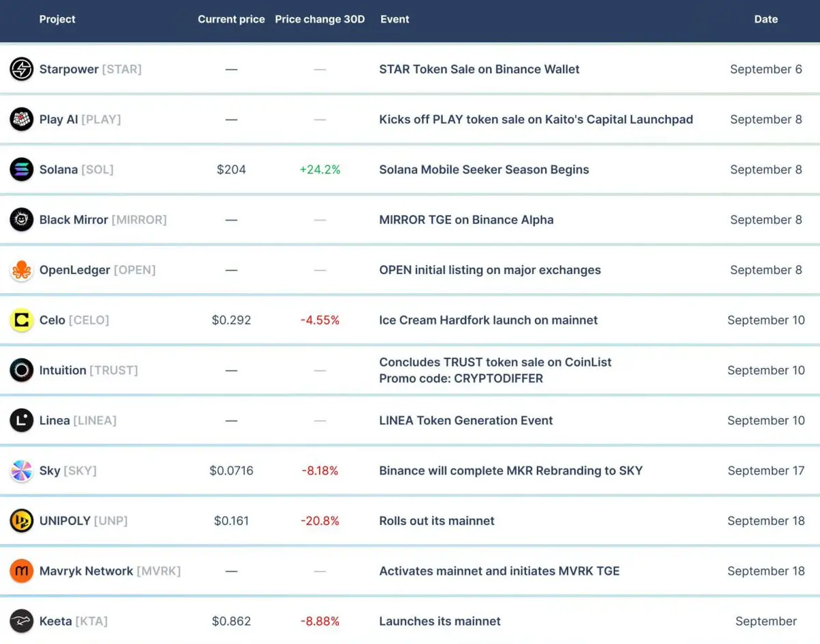This screenshot has height=644, width=820.
Task: Open the Solana [SOL] project name
Action: pos(77,169)
